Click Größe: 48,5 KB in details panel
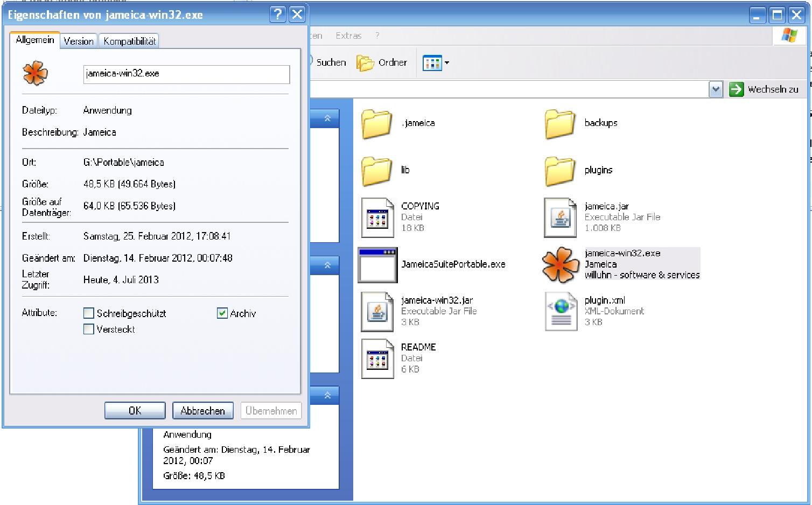Viewport: 812px width, 505px height. click(x=194, y=476)
